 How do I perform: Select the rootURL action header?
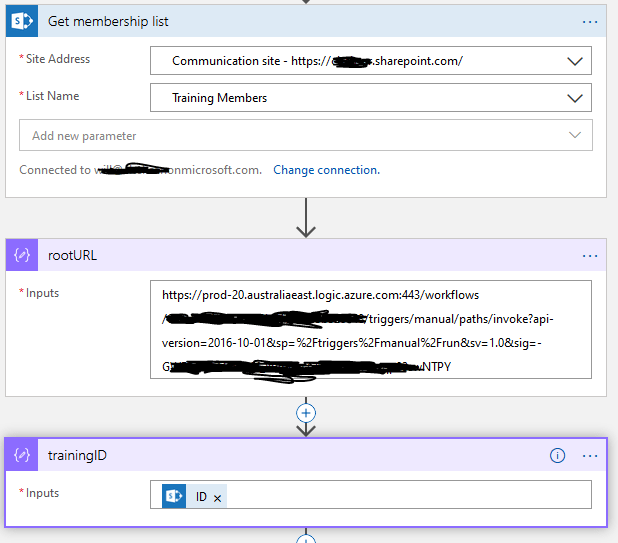click(300, 255)
